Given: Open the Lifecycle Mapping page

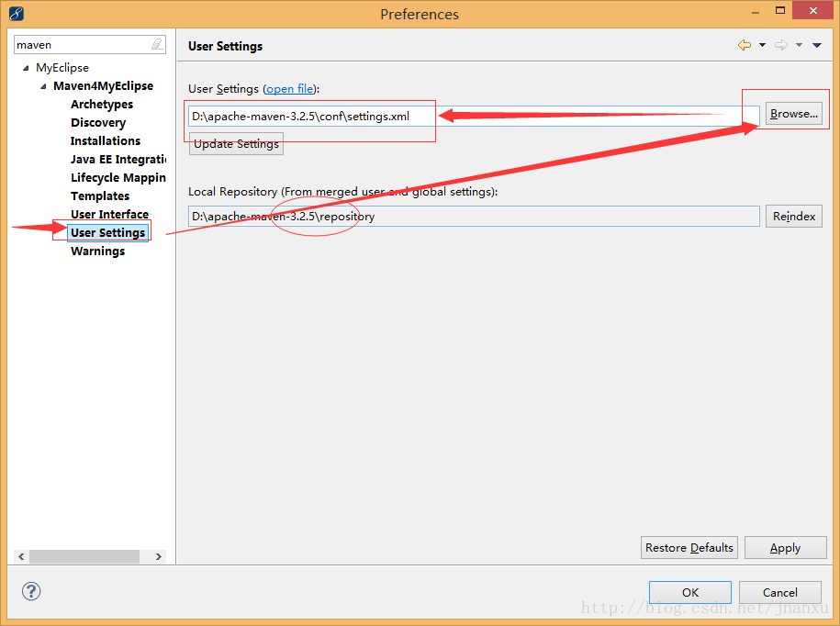Looking at the screenshot, I should tap(118, 177).
